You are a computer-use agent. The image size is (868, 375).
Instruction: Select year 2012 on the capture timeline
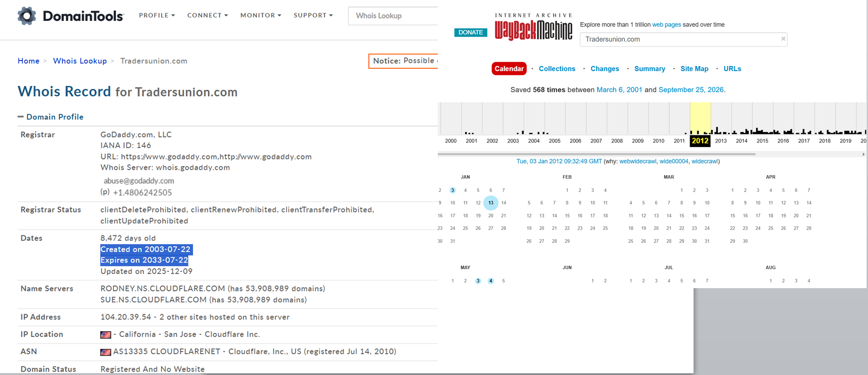[x=700, y=141]
